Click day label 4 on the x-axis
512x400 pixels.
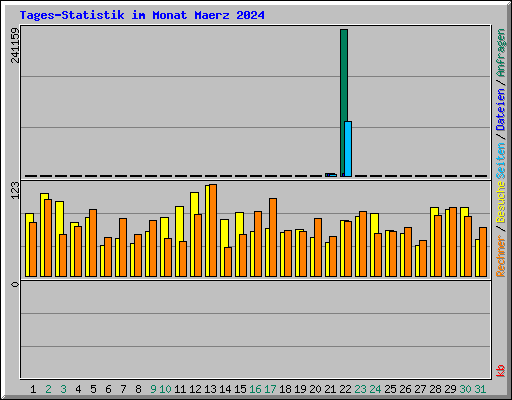tap(78, 389)
